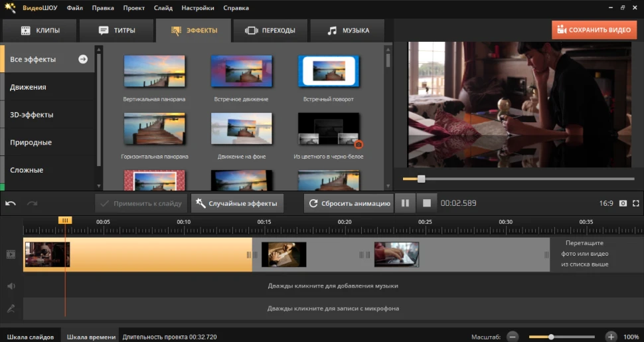The width and height of the screenshot is (644, 342).
Task: Click effects gallery scroll-up arrow
Action: tap(388, 49)
